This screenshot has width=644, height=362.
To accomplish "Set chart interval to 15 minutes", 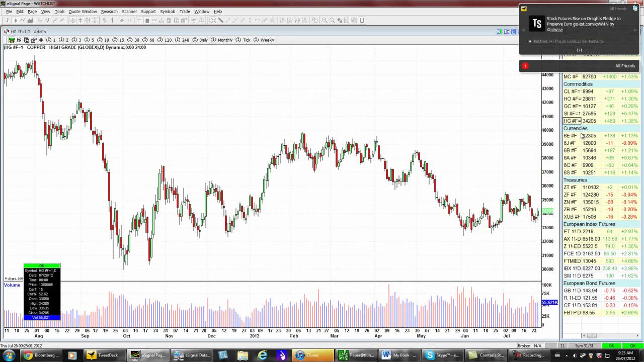I will click(119, 40).
